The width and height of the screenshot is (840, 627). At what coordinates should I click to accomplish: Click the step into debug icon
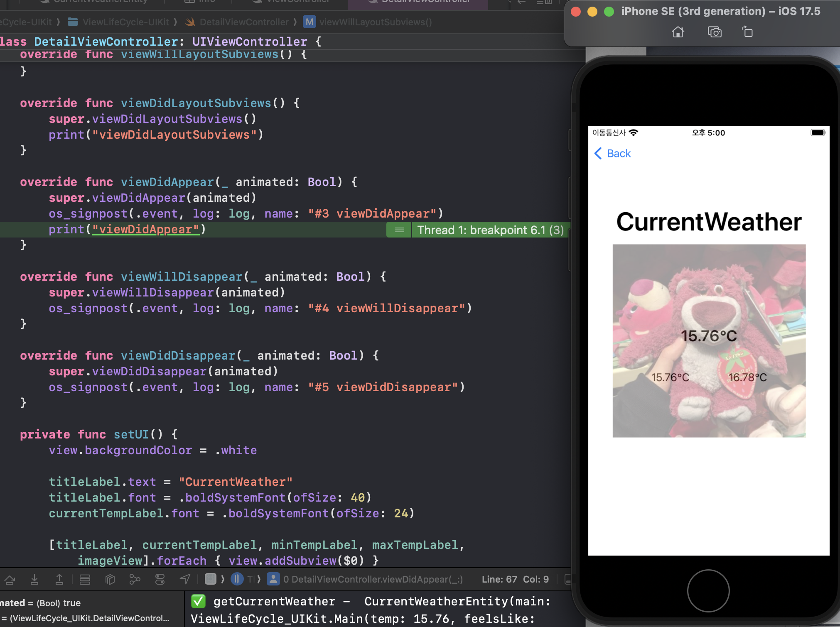[x=34, y=579]
